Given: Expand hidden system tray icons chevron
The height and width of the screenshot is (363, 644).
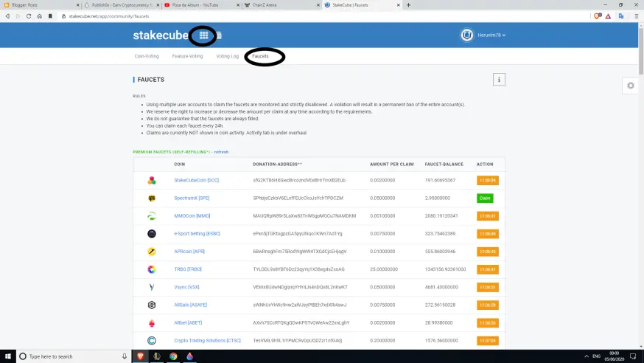Looking at the screenshot, I should tap(586, 356).
